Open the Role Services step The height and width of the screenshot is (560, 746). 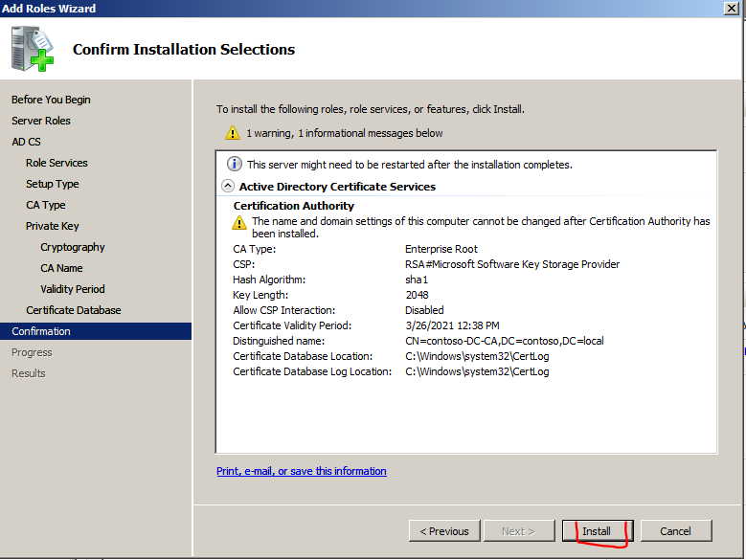tap(57, 163)
